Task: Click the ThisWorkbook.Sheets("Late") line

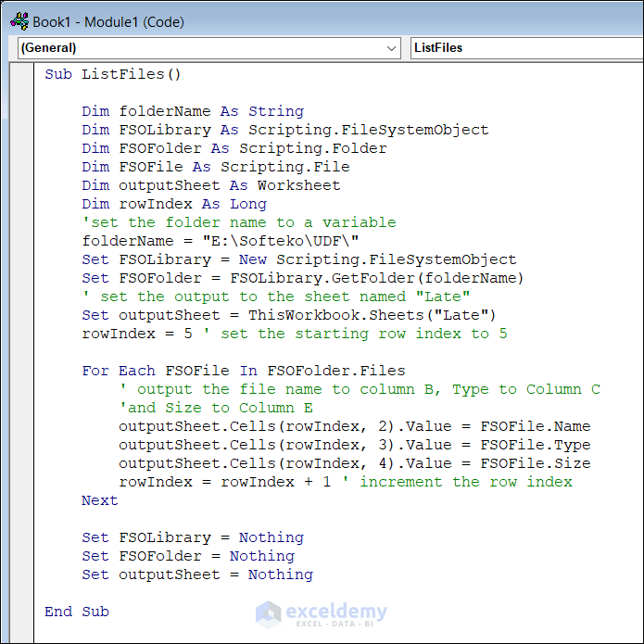Action: [289, 315]
